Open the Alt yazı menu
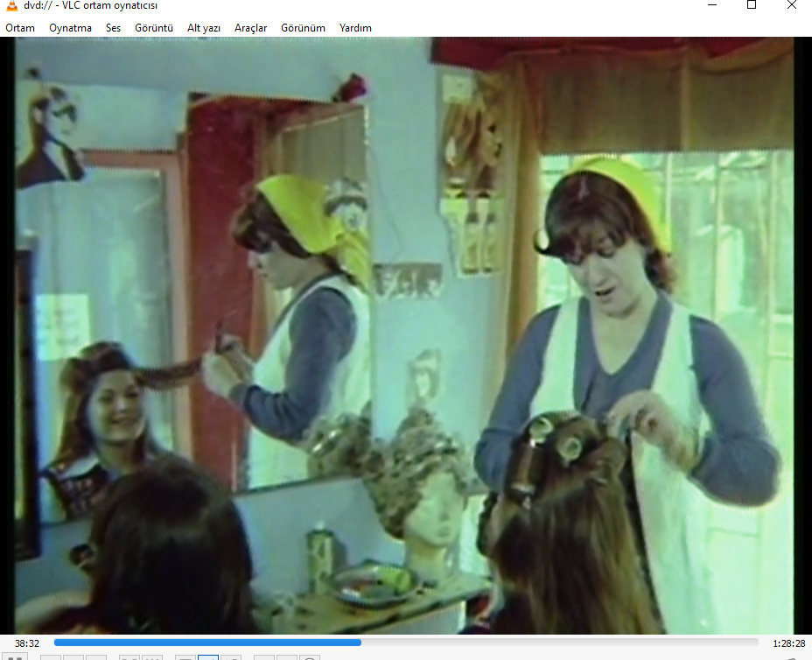This screenshot has height=660, width=812. (204, 28)
